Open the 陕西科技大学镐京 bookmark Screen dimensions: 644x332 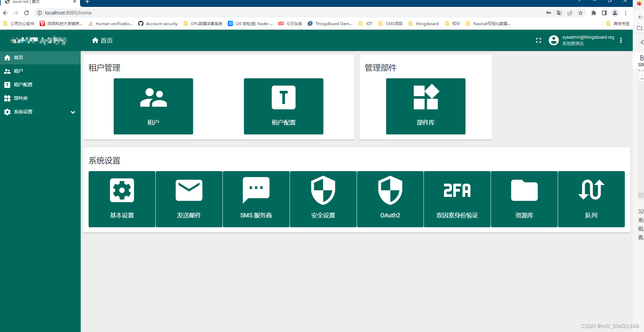pos(61,23)
